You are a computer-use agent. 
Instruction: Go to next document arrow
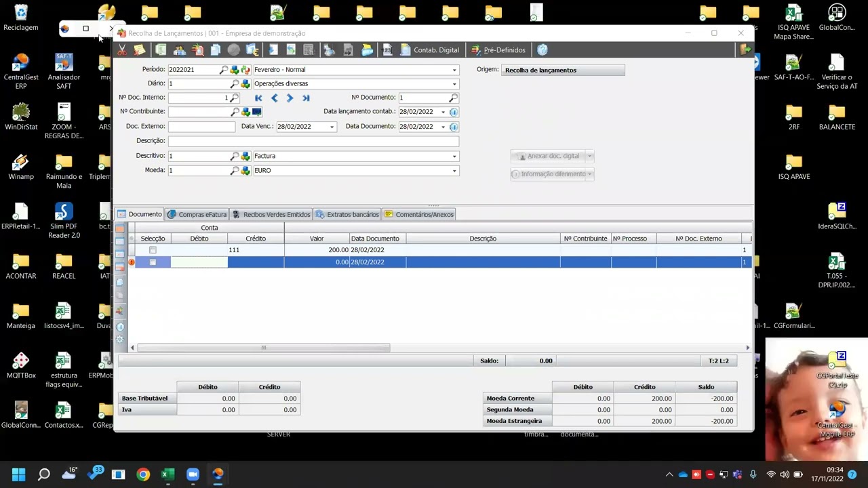click(290, 98)
